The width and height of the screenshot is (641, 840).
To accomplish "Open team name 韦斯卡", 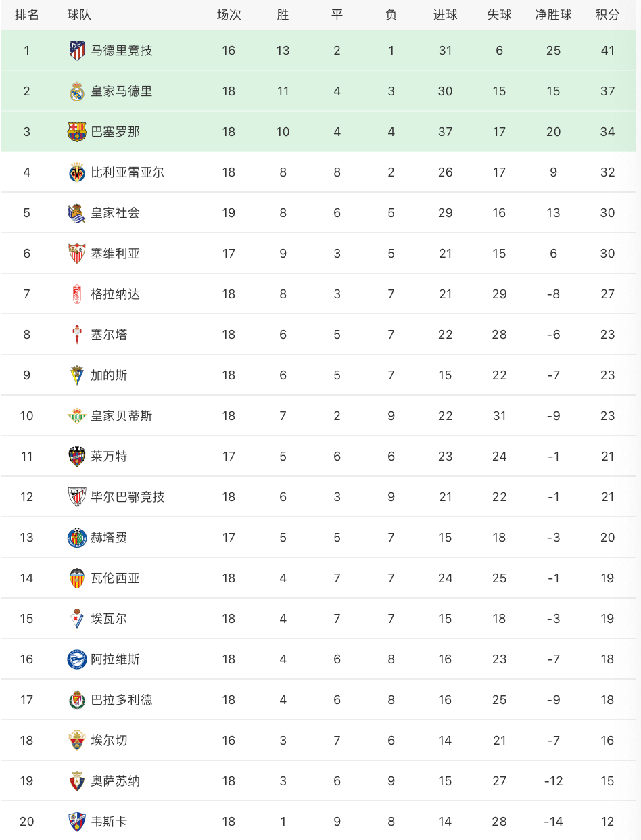I will coord(109,822).
